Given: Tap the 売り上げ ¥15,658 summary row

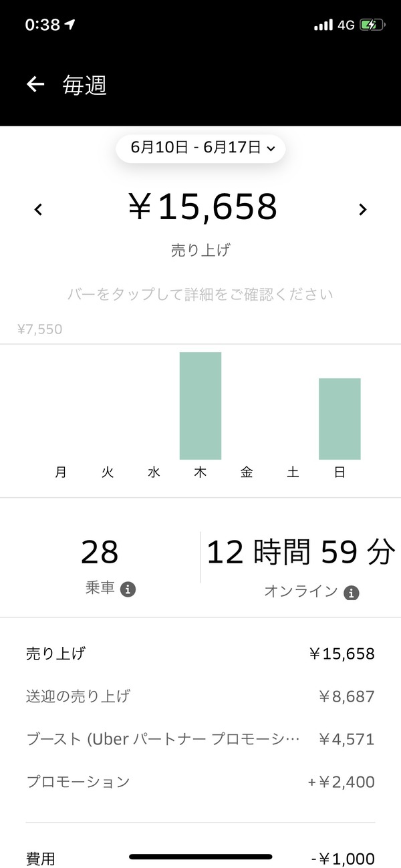Looking at the screenshot, I should [200, 654].
